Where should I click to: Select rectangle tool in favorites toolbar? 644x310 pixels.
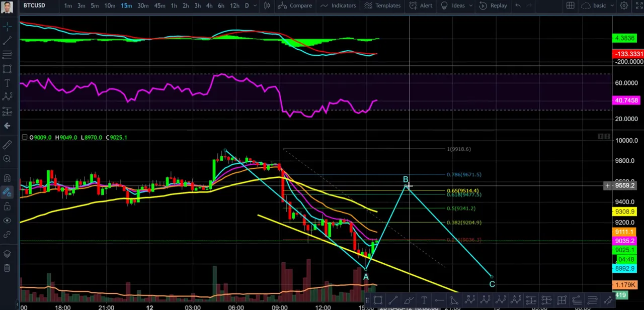[378, 300]
